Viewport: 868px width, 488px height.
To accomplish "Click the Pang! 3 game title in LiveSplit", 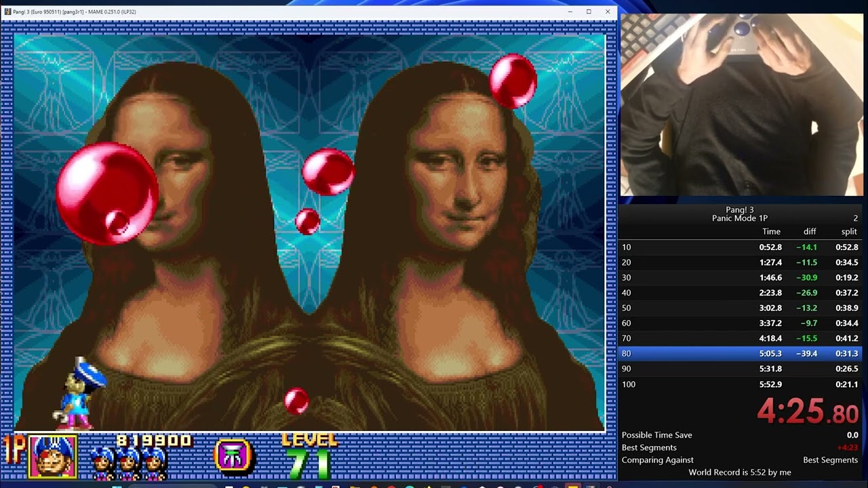I will 740,210.
